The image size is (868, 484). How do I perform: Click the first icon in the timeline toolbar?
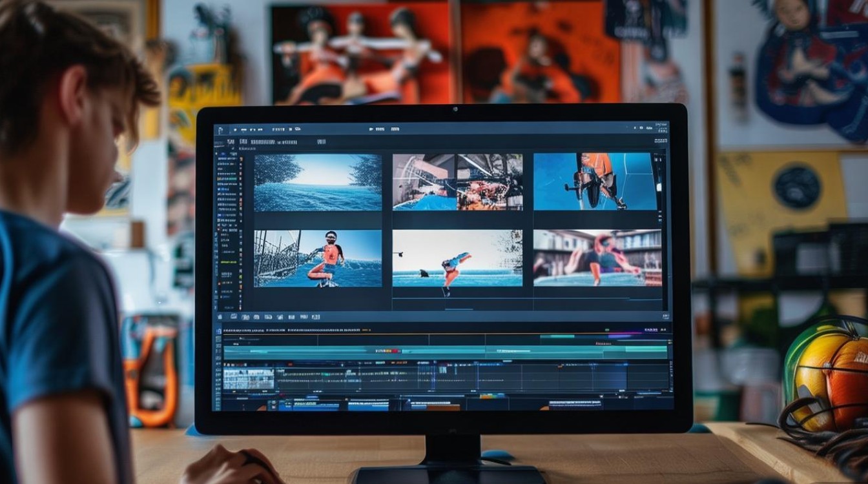click(220, 317)
